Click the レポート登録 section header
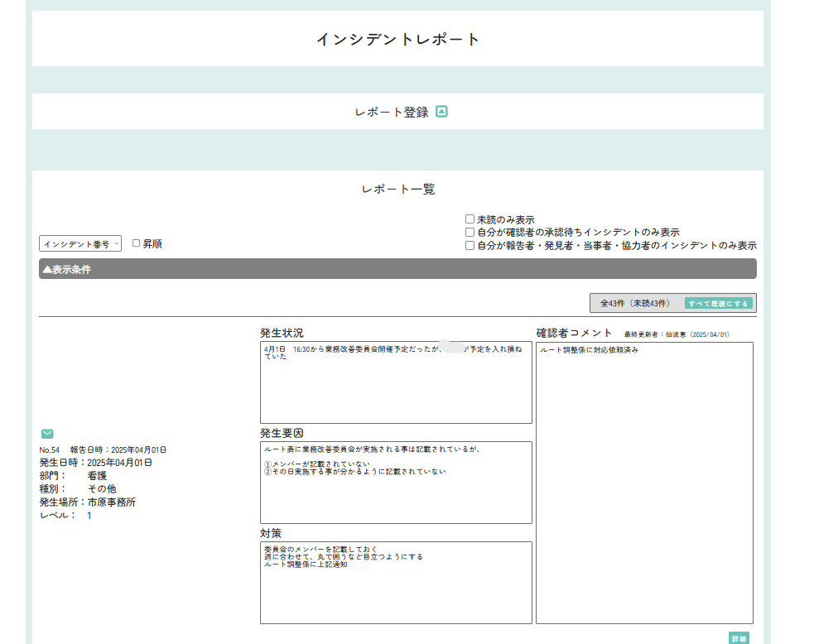This screenshot has height=644, width=814. 392,112
